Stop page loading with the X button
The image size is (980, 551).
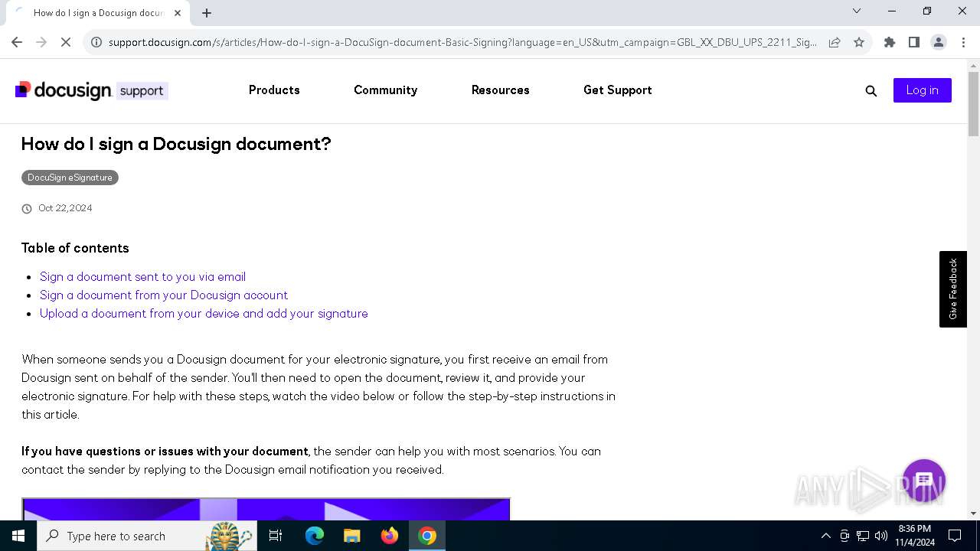[x=66, y=42]
